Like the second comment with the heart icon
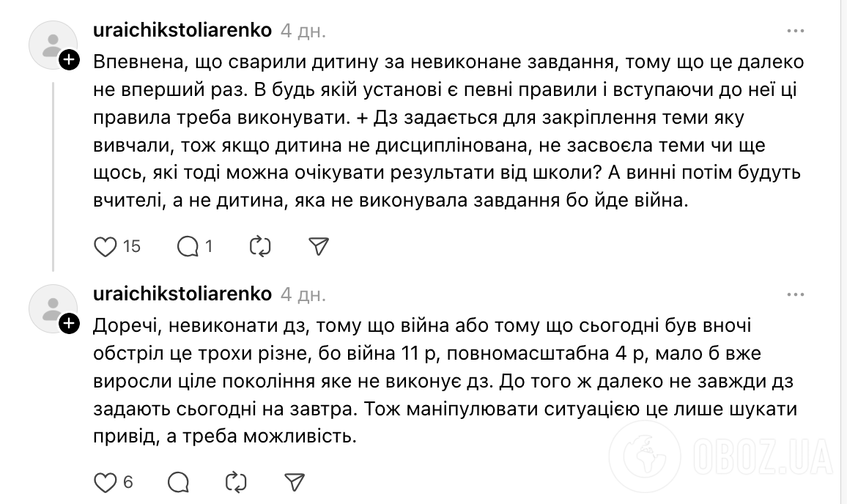 106,483
